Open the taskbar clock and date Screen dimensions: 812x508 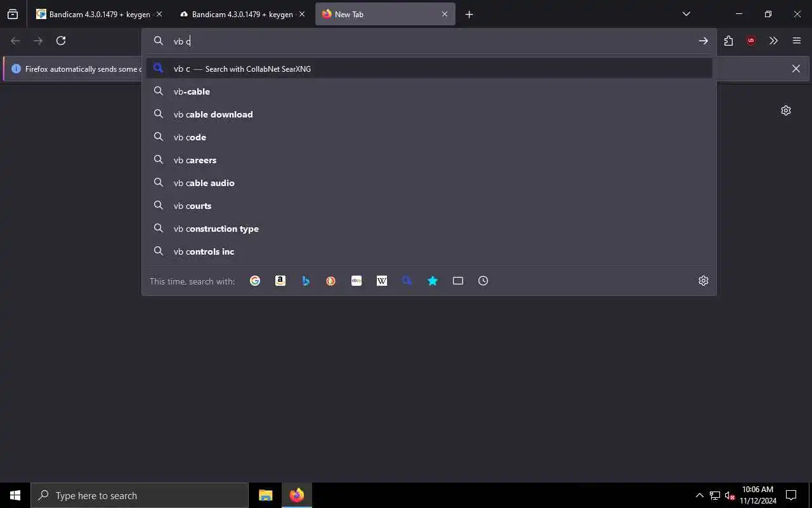pos(757,495)
